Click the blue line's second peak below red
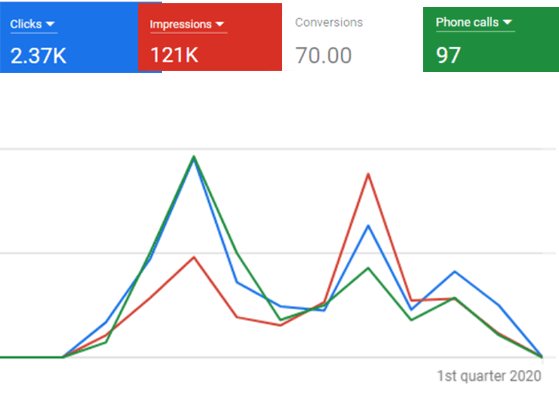Screen dimensions: 559x399 coord(368,226)
